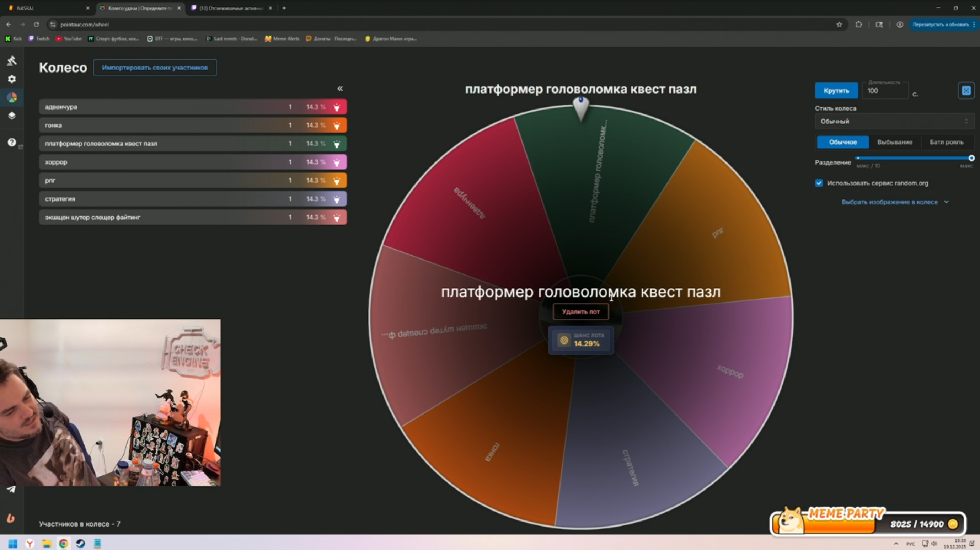Uncheck the random.org service checkbox
The height and width of the screenshot is (550, 980).
(x=819, y=183)
